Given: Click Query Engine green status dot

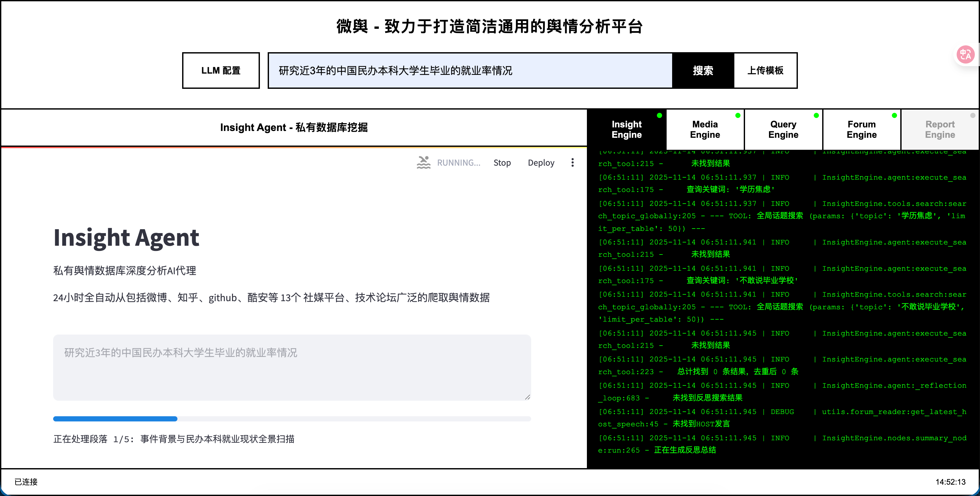Looking at the screenshot, I should pyautogui.click(x=816, y=115).
